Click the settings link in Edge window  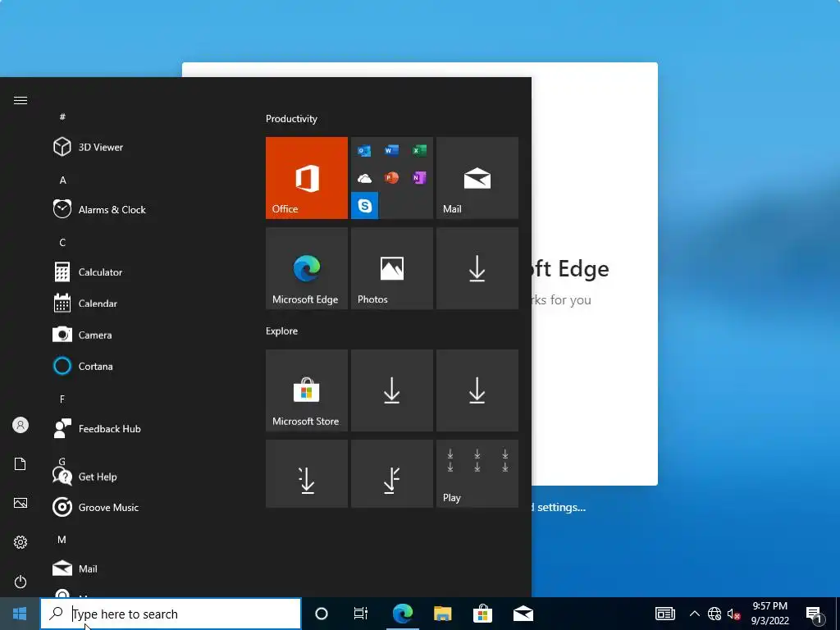point(559,507)
